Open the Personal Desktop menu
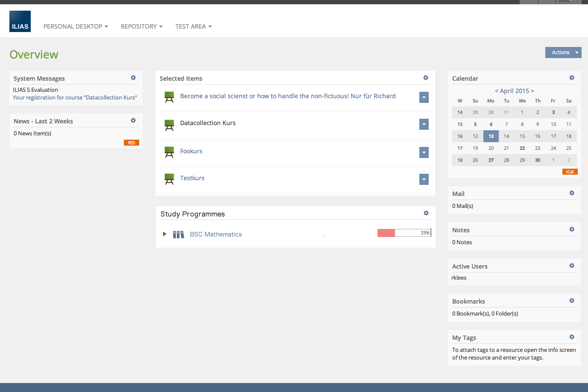The width and height of the screenshot is (588, 392). pyautogui.click(x=76, y=26)
